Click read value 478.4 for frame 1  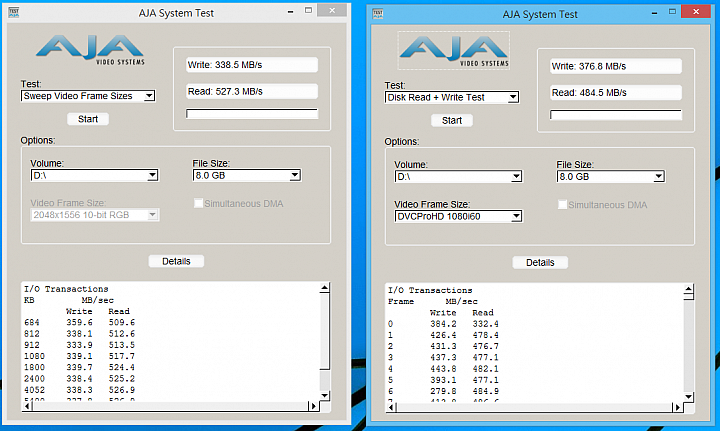coord(485,335)
